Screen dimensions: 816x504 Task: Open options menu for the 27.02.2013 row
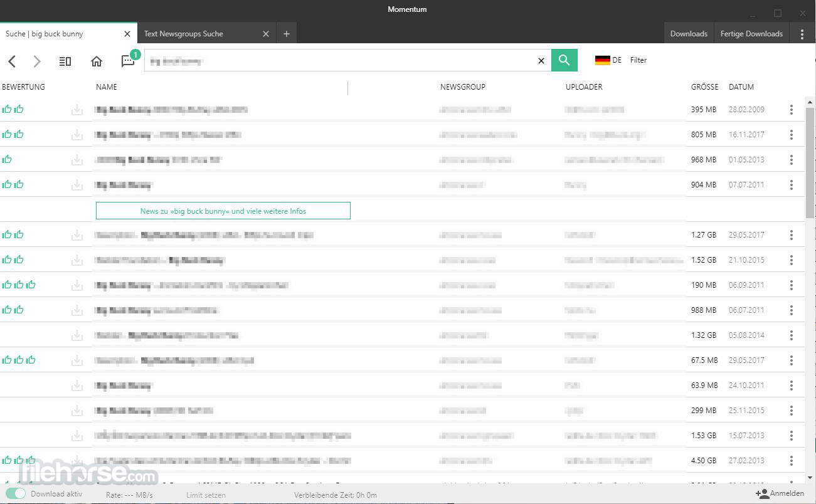tap(792, 461)
